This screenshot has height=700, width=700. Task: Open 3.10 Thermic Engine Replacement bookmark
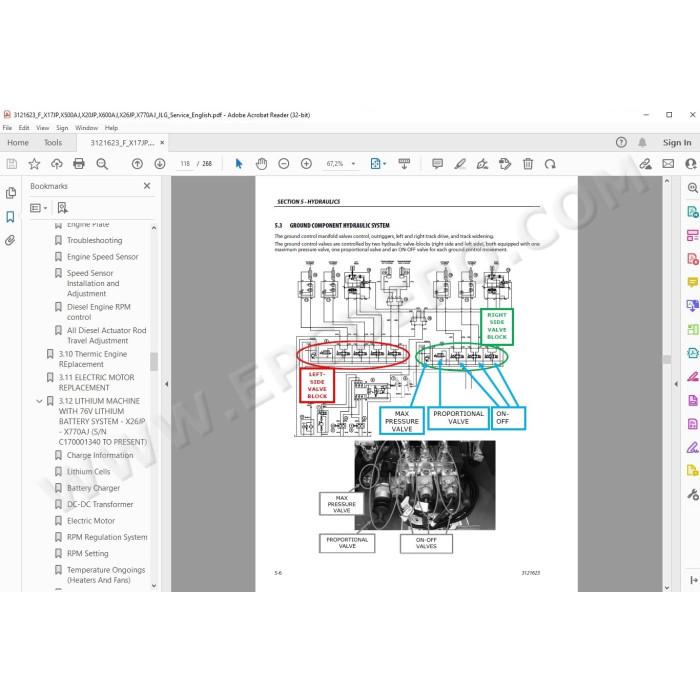tap(93, 359)
